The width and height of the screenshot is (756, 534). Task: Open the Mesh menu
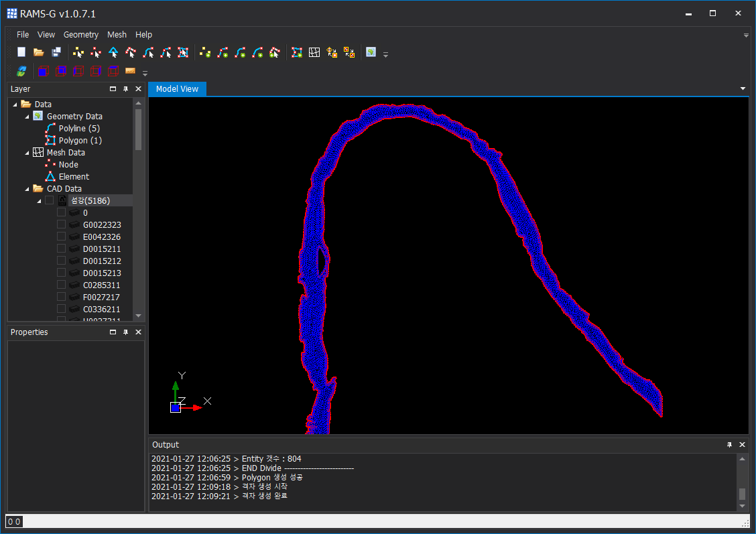(117, 35)
